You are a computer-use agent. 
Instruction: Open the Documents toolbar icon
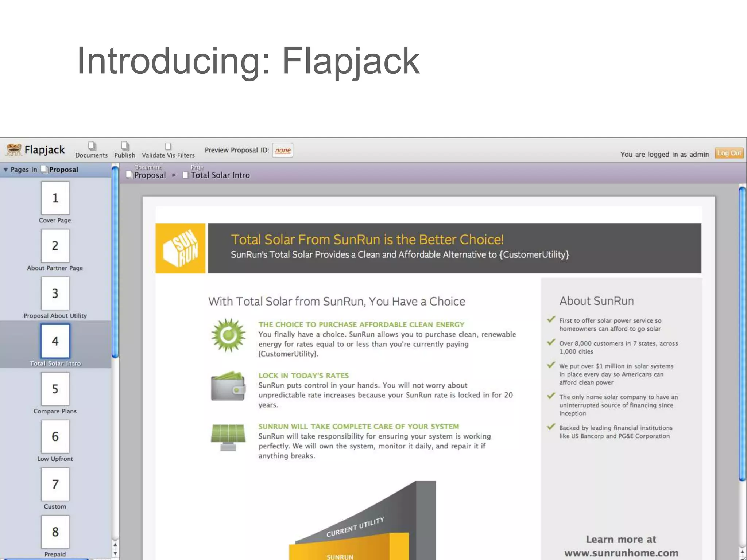[x=92, y=147]
